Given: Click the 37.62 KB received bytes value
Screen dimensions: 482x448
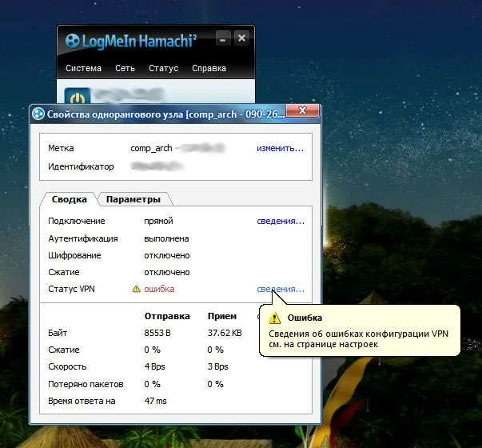Looking at the screenshot, I should coord(225,333).
